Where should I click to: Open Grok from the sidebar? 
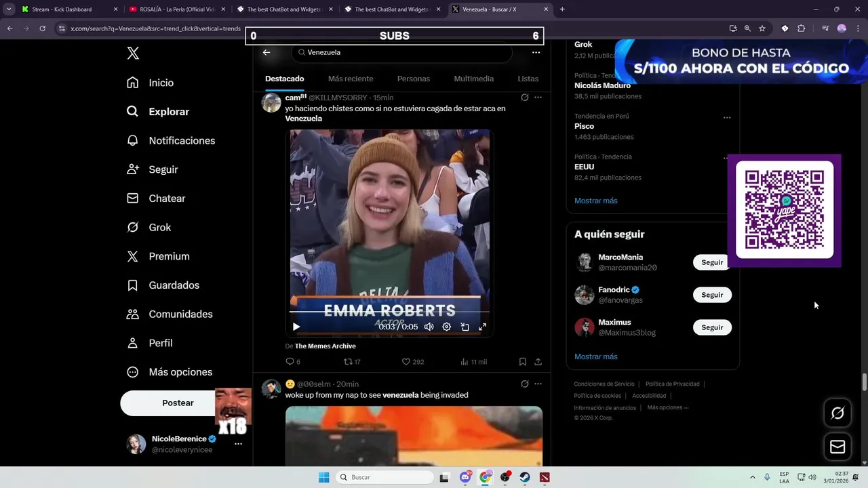click(x=149, y=228)
